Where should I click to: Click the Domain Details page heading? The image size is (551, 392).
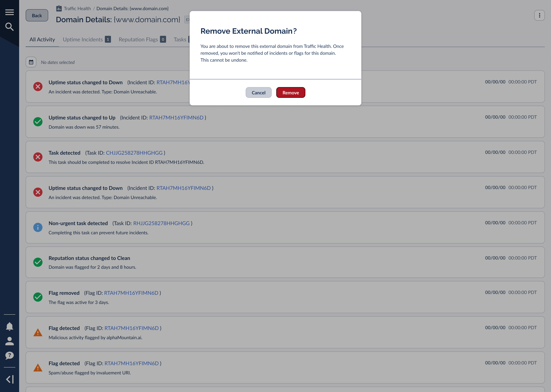tap(118, 20)
